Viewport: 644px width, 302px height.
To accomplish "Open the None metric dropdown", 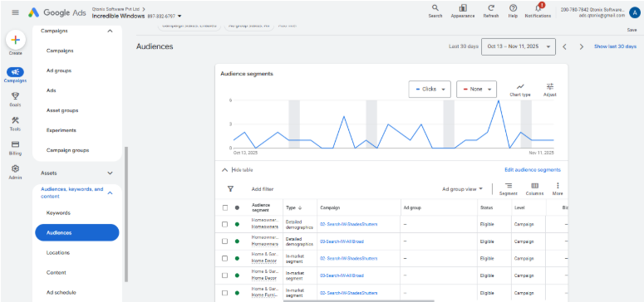I will coord(476,89).
